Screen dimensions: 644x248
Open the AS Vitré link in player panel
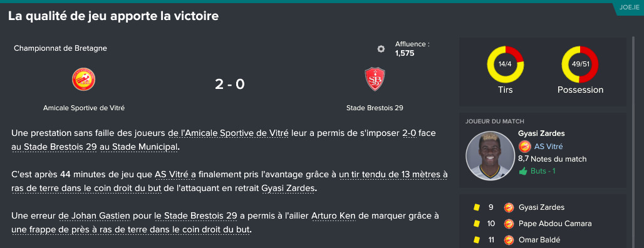548,147
